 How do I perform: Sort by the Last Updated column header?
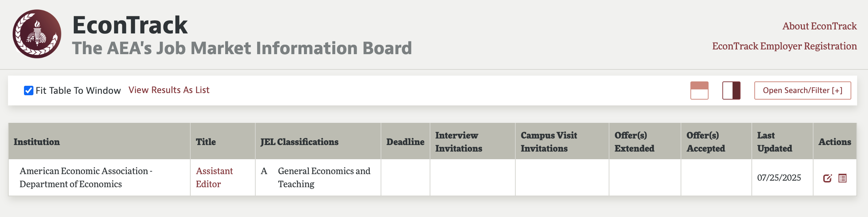click(775, 142)
